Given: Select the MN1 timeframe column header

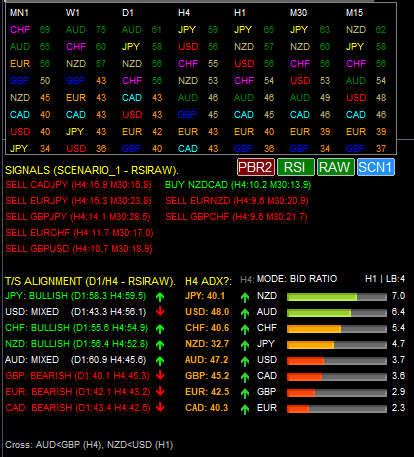Looking at the screenshot, I should pos(19,13).
